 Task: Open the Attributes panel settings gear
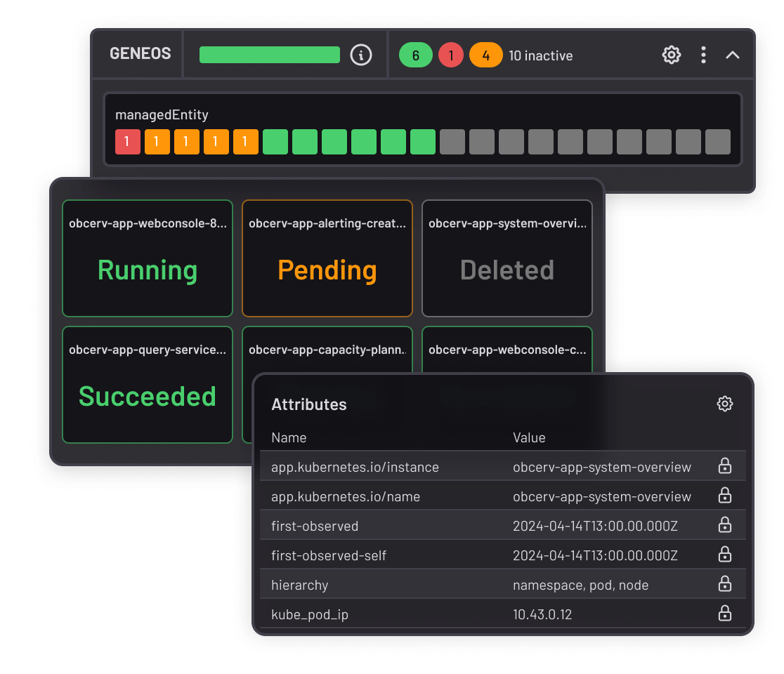[x=724, y=404]
